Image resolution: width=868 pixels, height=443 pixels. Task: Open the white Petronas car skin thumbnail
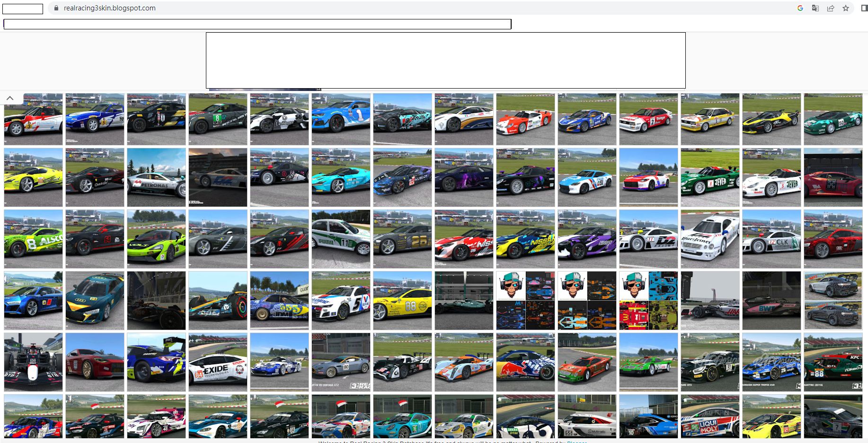pyautogui.click(x=156, y=178)
